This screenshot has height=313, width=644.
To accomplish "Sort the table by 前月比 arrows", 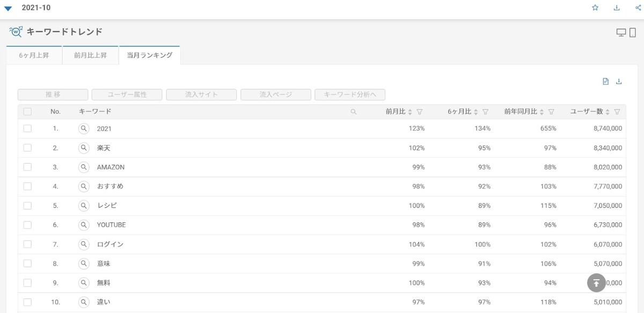I will [411, 112].
